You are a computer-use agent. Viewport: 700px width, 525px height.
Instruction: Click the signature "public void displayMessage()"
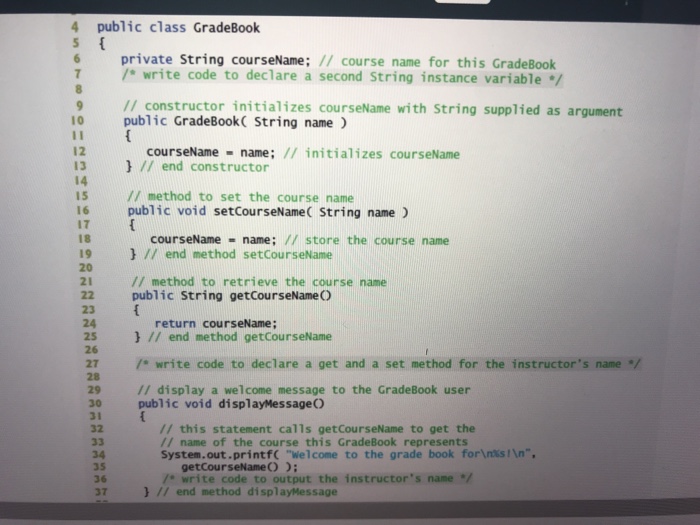pos(231,404)
